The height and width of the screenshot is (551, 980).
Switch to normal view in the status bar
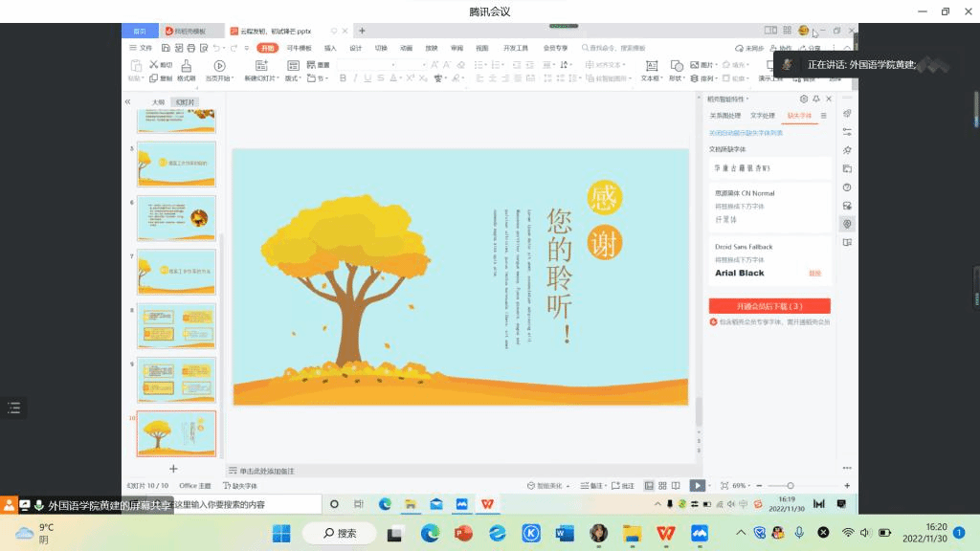649,486
